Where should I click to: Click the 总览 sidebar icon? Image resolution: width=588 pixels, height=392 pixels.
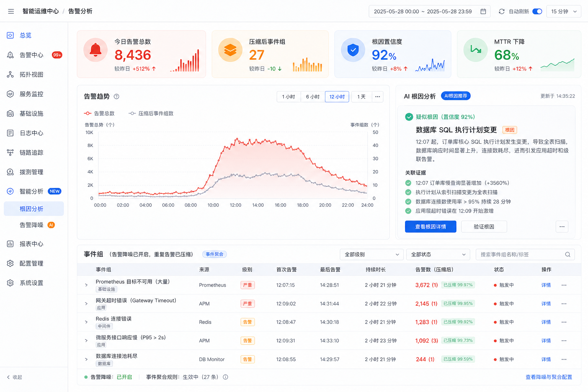point(10,35)
